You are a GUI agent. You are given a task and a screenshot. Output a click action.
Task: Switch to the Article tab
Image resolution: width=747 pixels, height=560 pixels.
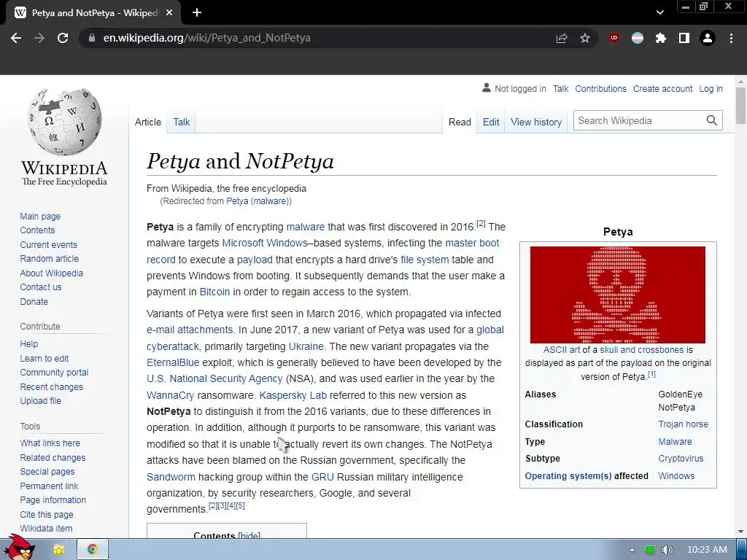[x=147, y=122]
